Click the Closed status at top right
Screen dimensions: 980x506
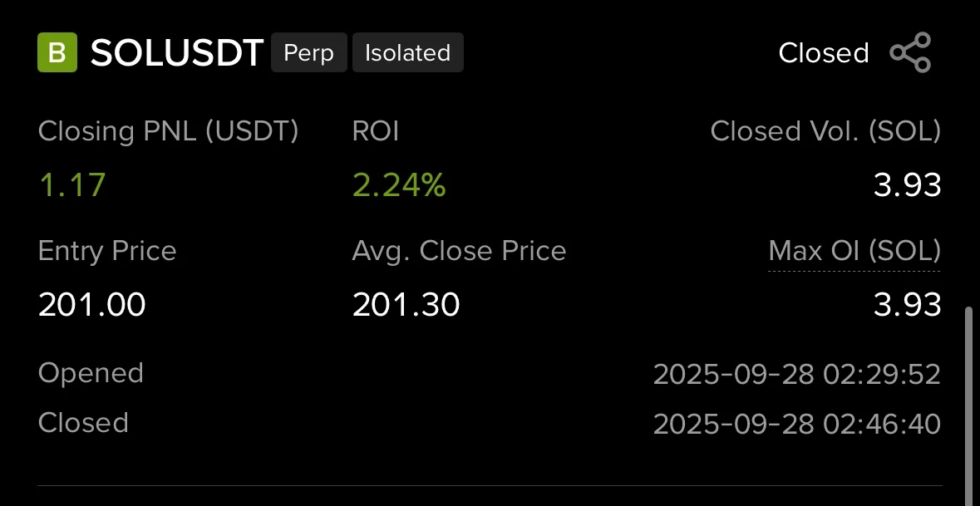(823, 53)
